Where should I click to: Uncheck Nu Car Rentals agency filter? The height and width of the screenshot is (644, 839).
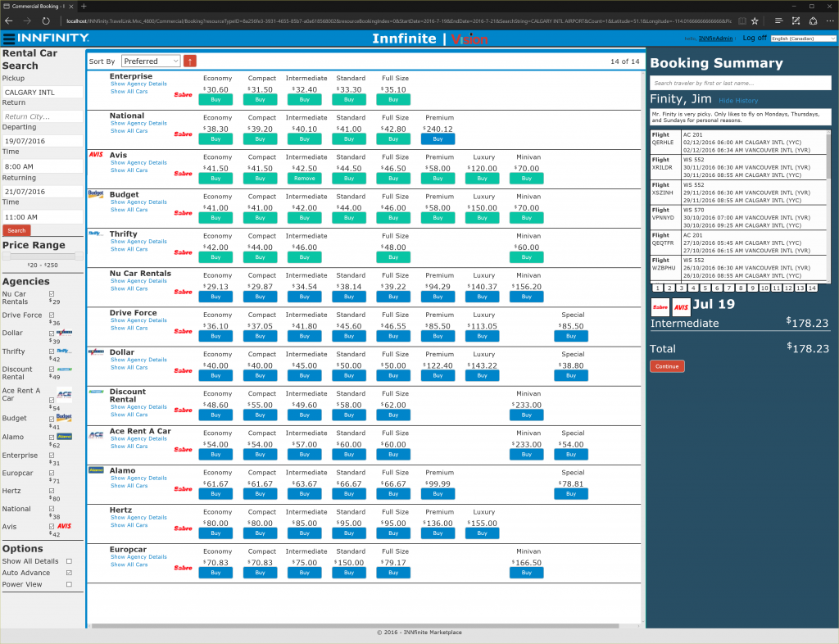coord(52,293)
